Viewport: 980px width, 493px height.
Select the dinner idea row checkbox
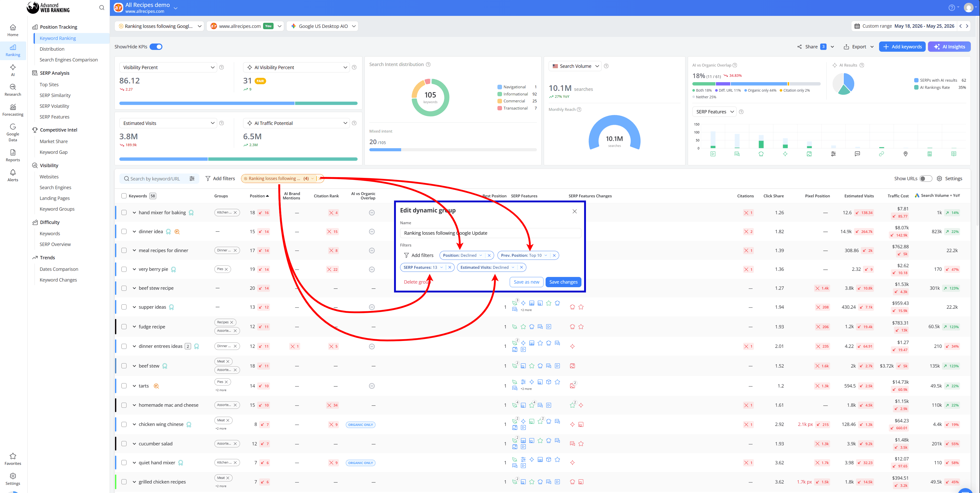124,231
